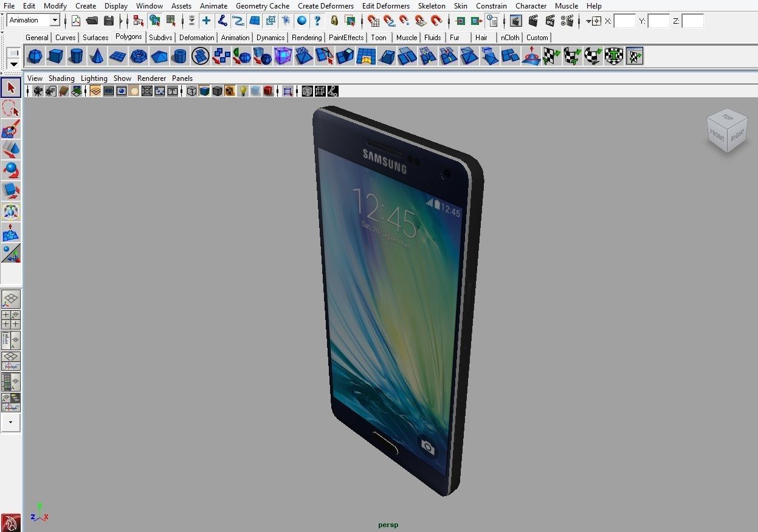Open viewport Shading menu

61,78
